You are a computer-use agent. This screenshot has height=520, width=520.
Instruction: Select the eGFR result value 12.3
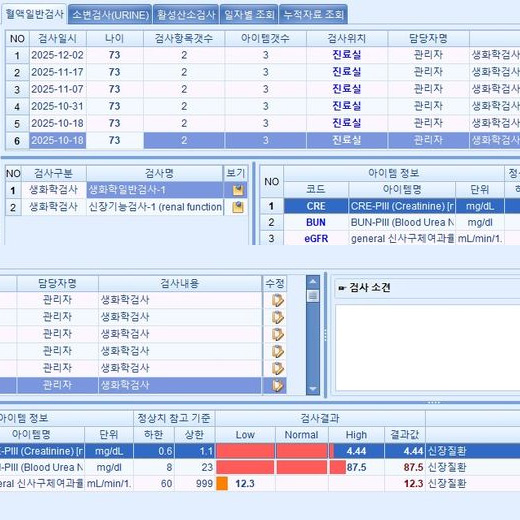[405, 484]
